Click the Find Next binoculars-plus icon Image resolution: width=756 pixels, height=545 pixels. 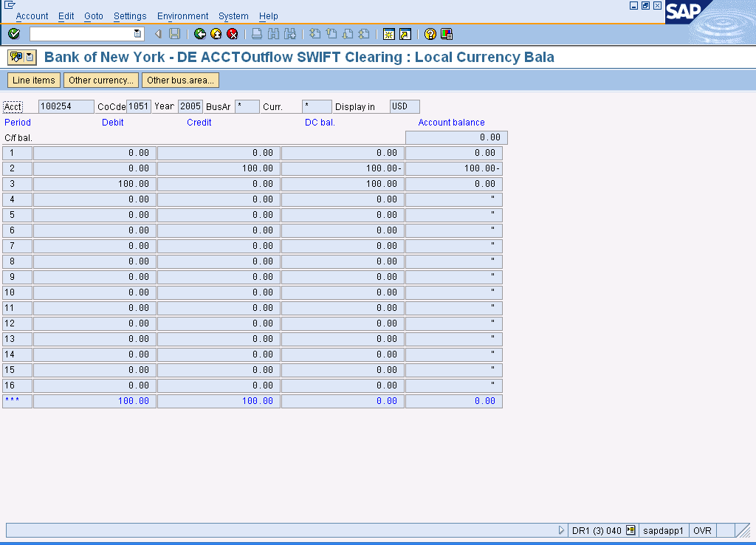click(x=289, y=34)
